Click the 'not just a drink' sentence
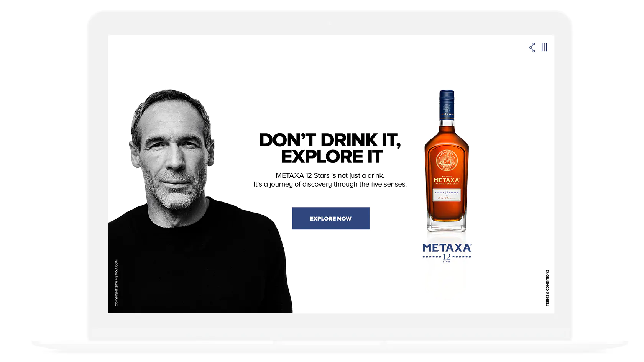The height and width of the screenshot is (362, 644). point(330,175)
